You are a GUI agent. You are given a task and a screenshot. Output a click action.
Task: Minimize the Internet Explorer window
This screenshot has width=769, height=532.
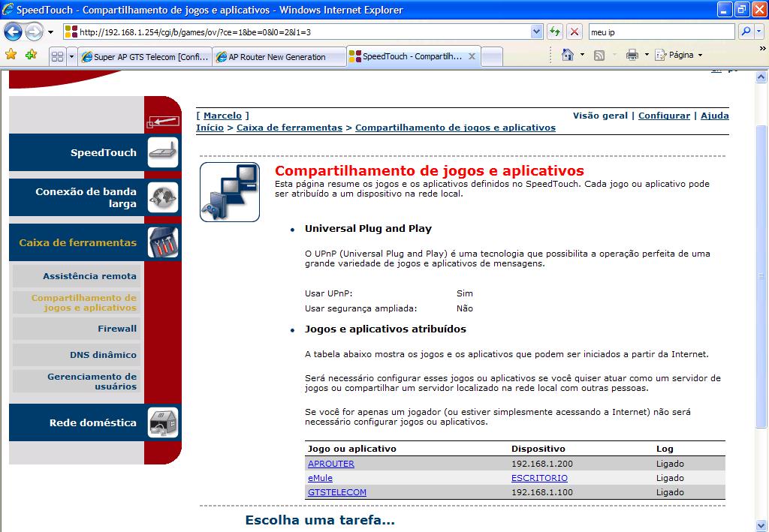tap(725, 9)
